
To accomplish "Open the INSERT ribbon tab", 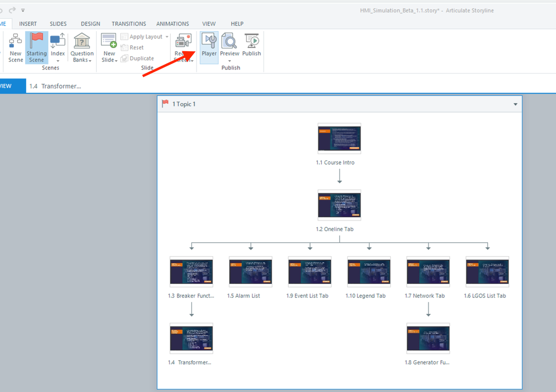I will point(28,24).
